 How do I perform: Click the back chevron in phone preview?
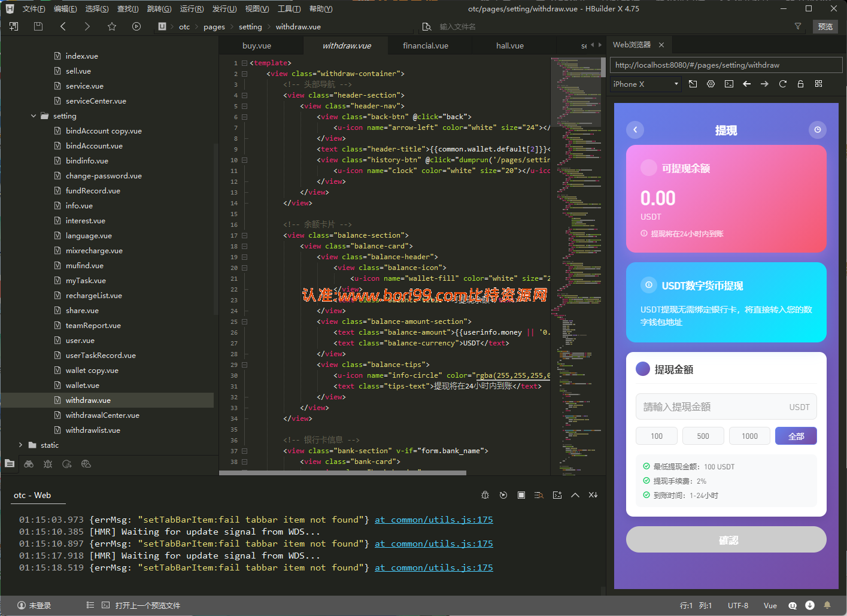(635, 129)
